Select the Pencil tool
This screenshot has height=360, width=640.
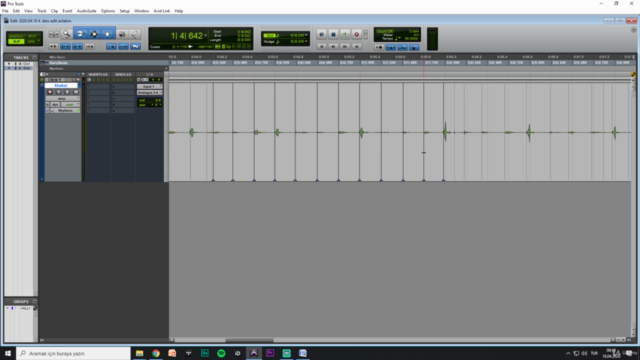click(x=135, y=34)
